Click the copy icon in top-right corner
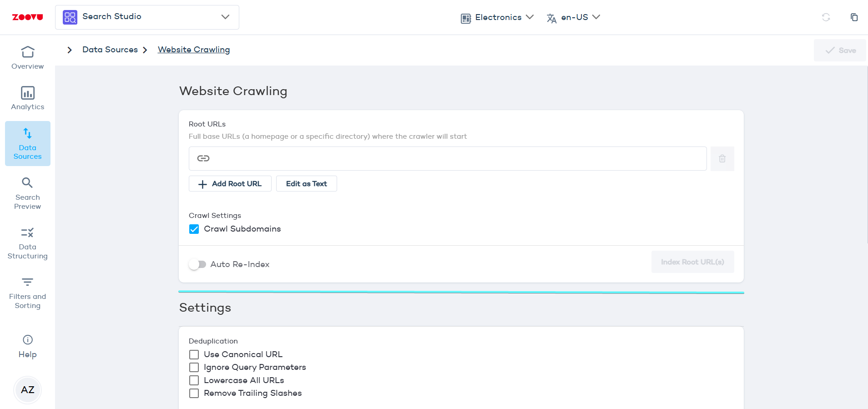Image resolution: width=868 pixels, height=409 pixels. pos(854,17)
